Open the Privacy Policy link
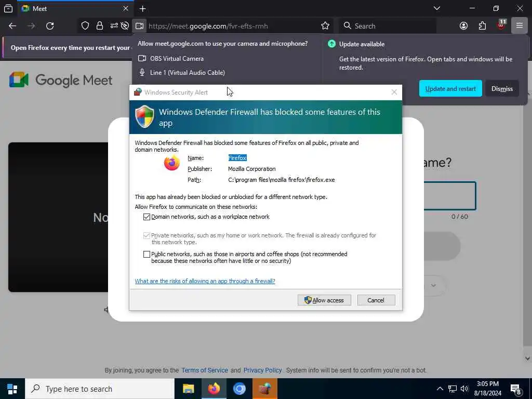 [x=262, y=370]
